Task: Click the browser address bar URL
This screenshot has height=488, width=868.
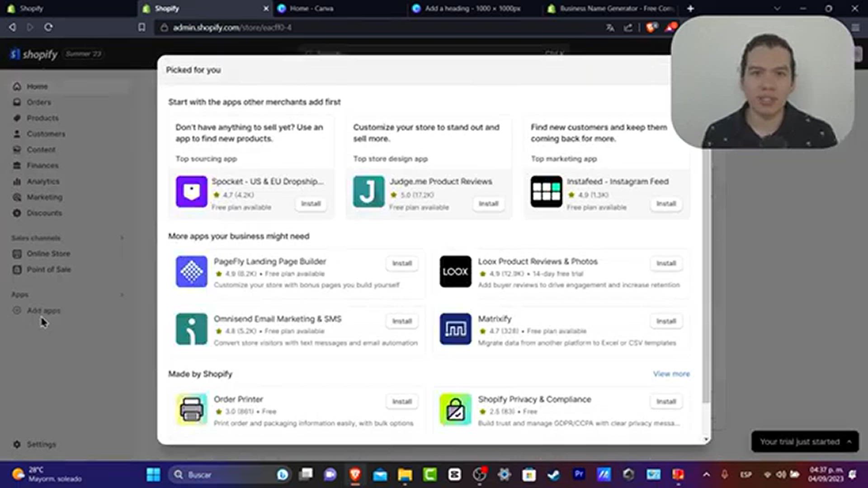Action: tap(232, 28)
